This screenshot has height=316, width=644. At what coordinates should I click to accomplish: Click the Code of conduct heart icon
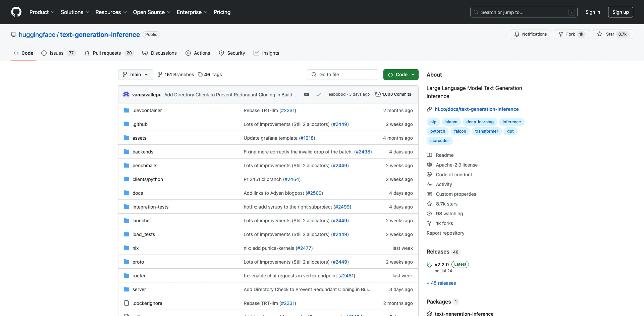point(429,175)
